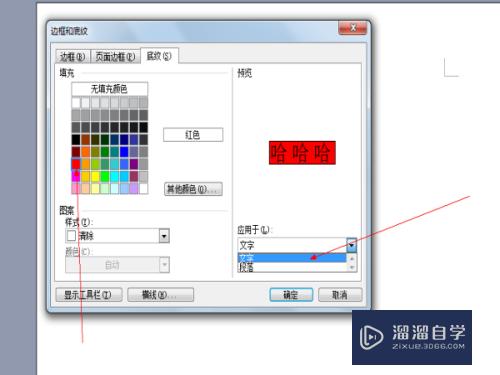Image resolution: width=500 pixels, height=375 pixels.
Task: Click scroll-up arrow of 应用于 list
Action: (x=352, y=258)
